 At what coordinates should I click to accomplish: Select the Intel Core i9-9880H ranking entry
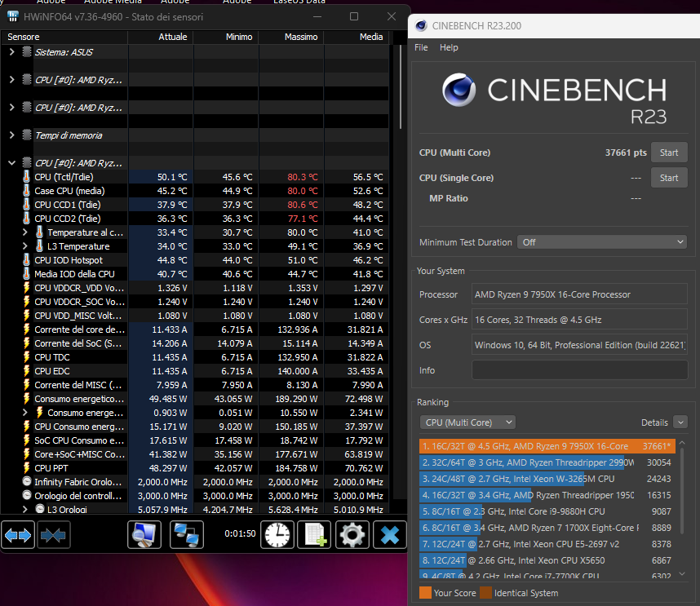coord(547,511)
